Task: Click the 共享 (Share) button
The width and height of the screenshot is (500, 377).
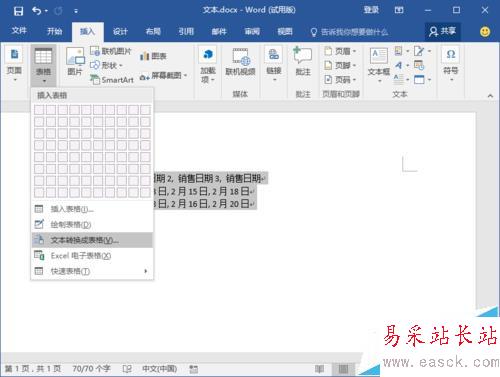Action: point(443,31)
